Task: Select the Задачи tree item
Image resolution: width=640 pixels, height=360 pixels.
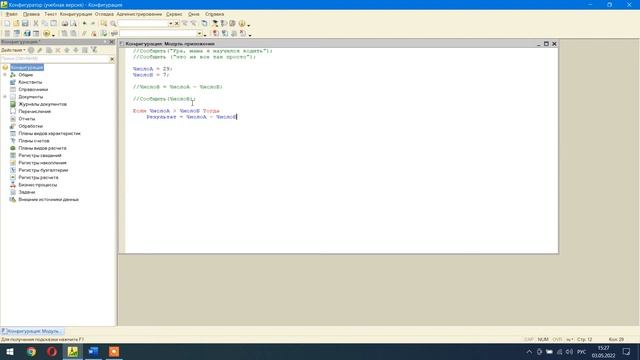Action: click(27, 192)
